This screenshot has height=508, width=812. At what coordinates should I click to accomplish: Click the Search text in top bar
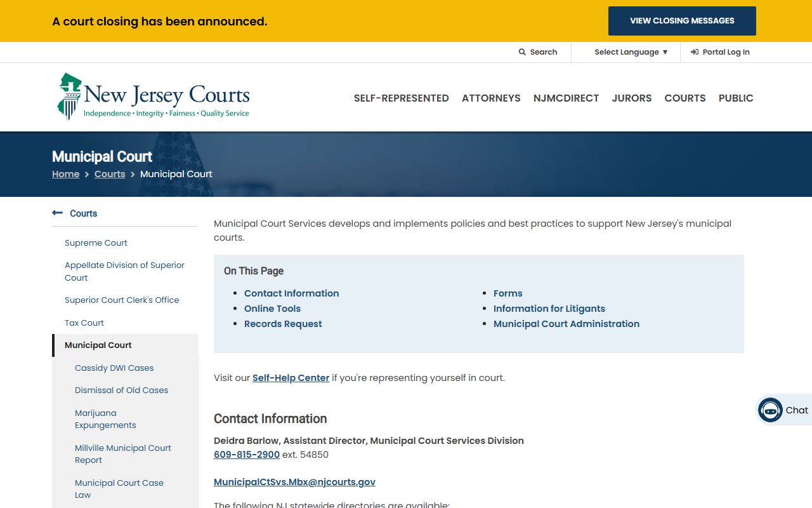point(544,52)
